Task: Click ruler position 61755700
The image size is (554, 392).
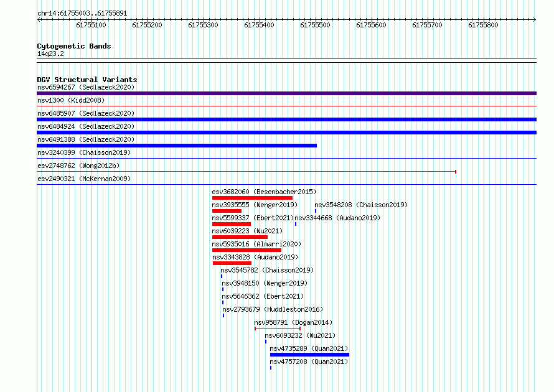Action: [427, 25]
